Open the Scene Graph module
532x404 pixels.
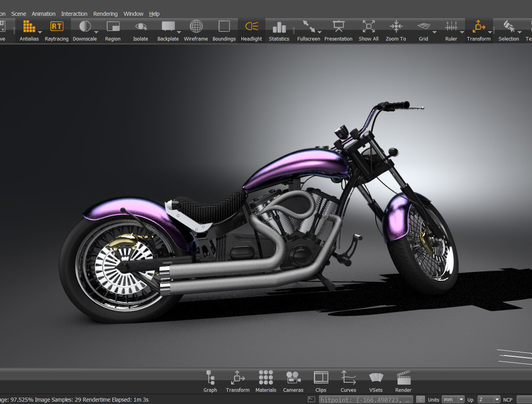click(210, 381)
